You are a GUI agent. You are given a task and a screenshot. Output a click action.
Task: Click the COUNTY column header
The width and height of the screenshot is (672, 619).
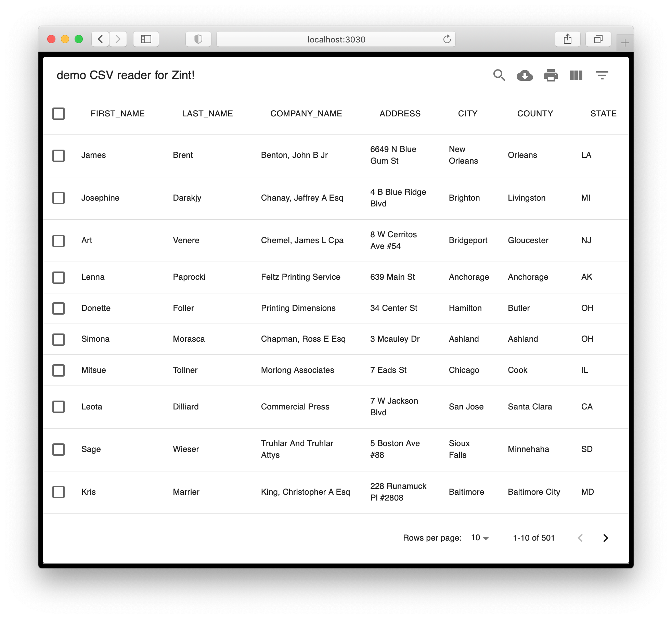click(x=534, y=114)
